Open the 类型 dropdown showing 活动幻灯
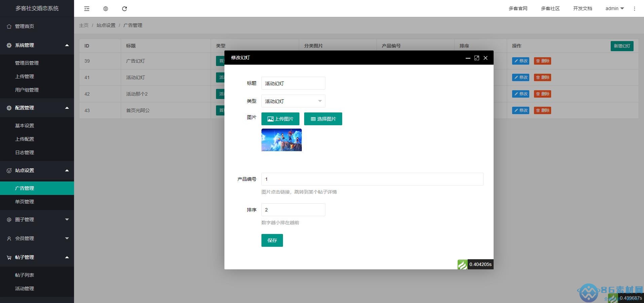Image resolution: width=644 pixels, height=303 pixels. point(293,101)
